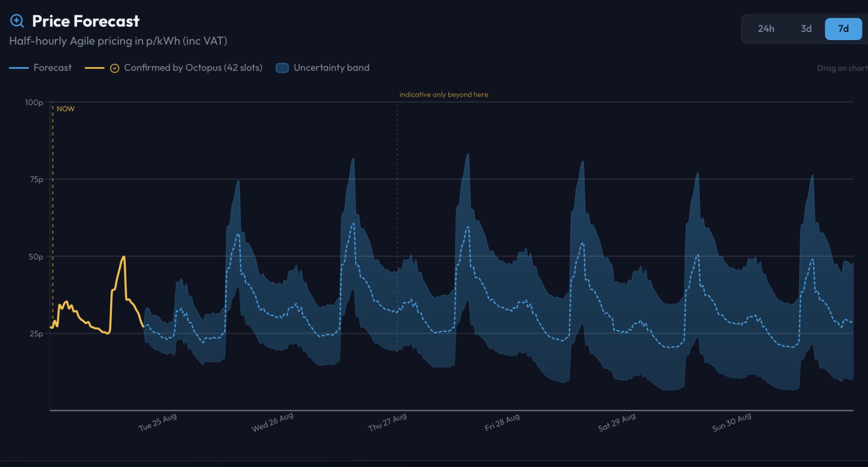
Task: Toggle the Forecast legend entry
Action: coord(41,68)
